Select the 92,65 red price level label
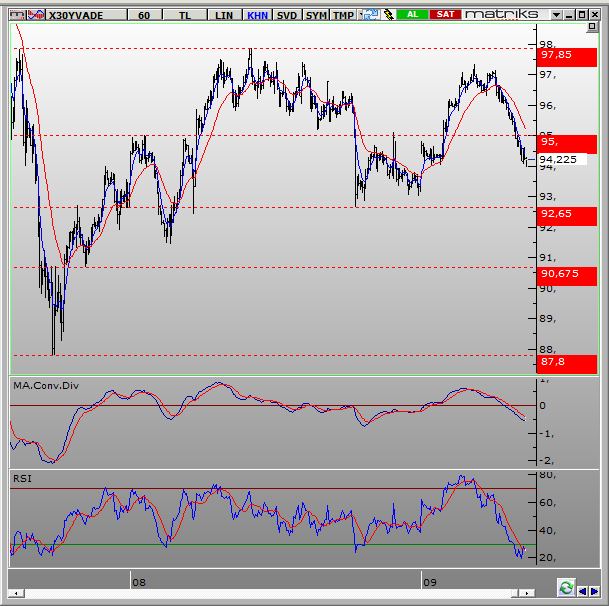This screenshot has width=609, height=606. coord(567,216)
